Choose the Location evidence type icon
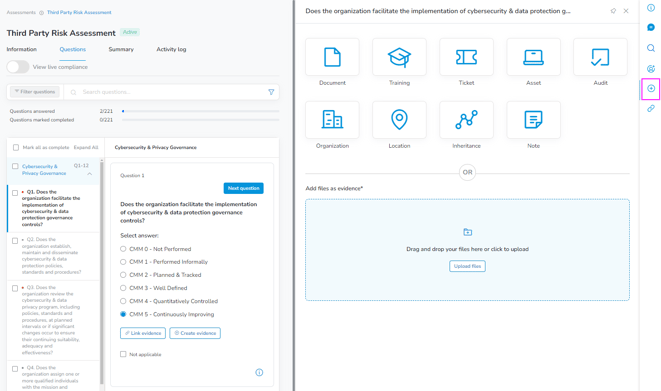 (x=399, y=120)
